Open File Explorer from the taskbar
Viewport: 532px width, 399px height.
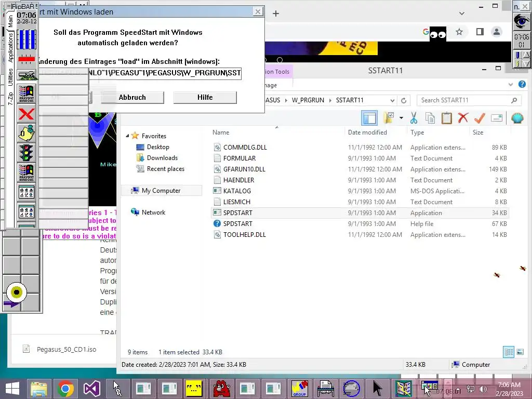tap(39, 389)
